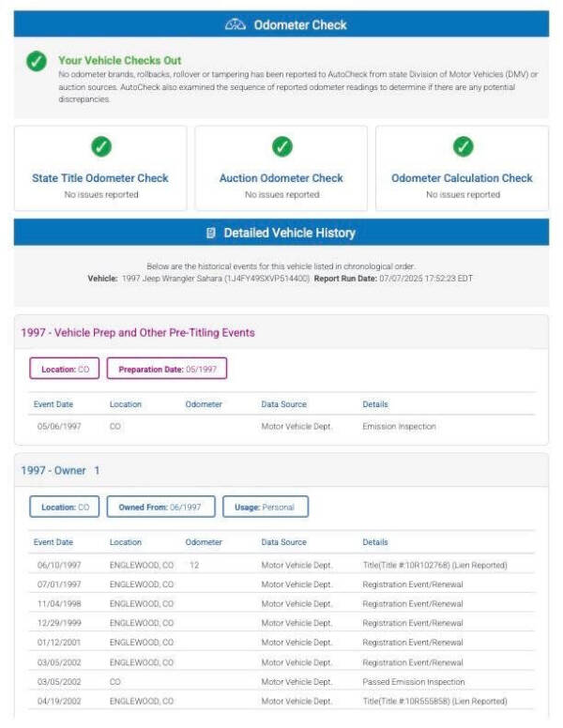Click the Odometer Check header bar title
The image size is (563, 728).
299,24
